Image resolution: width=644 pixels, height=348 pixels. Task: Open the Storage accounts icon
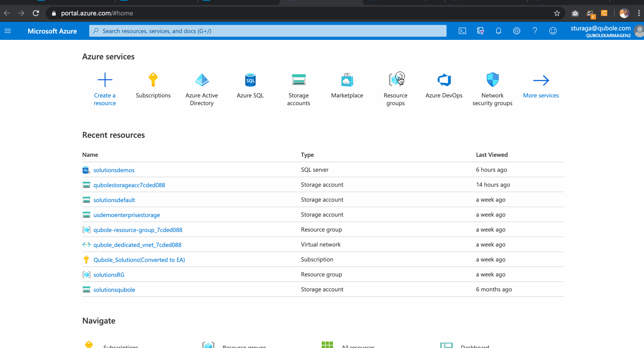pos(299,80)
